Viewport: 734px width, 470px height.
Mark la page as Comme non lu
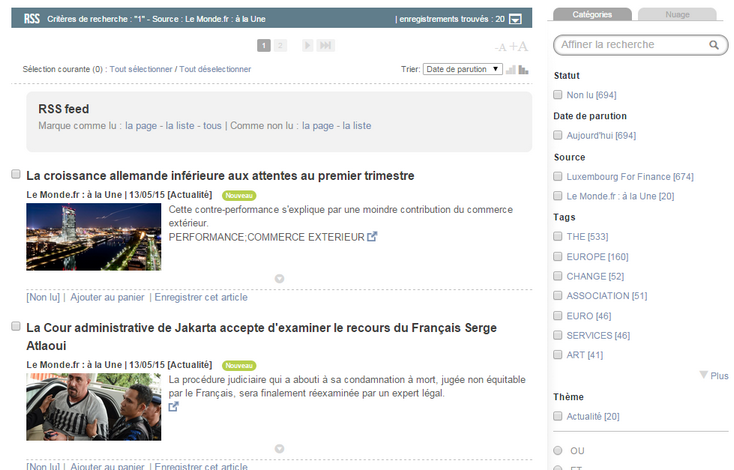(318, 125)
